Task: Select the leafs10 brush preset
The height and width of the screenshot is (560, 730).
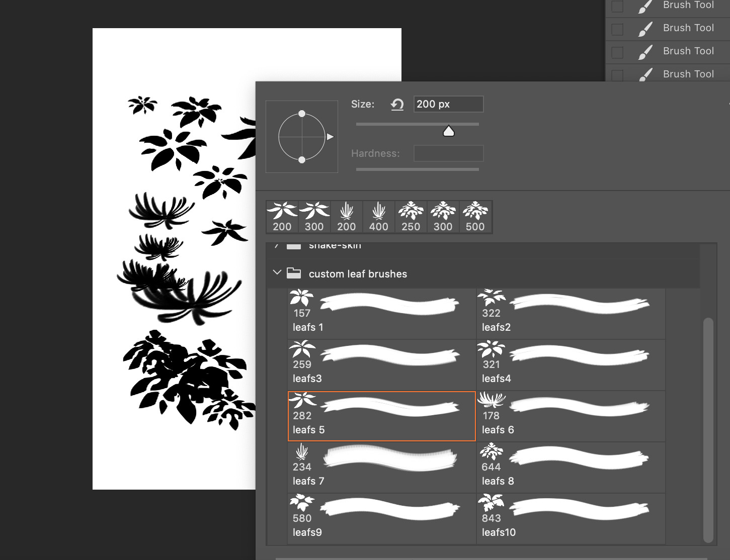Action: (x=570, y=518)
